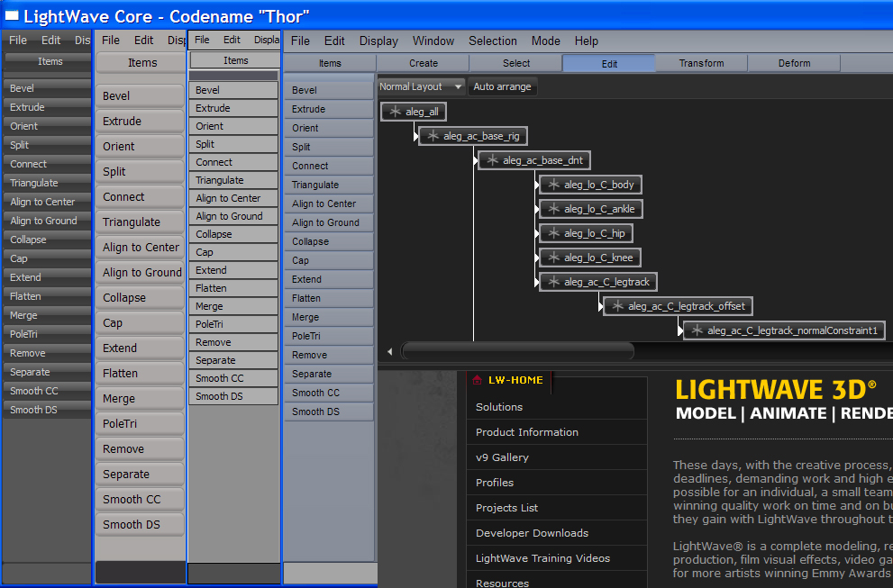Viewport: 893px width, 588px height.
Task: Click the asterisk icon on aleg_ac_base_rig node
Action: 433,135
